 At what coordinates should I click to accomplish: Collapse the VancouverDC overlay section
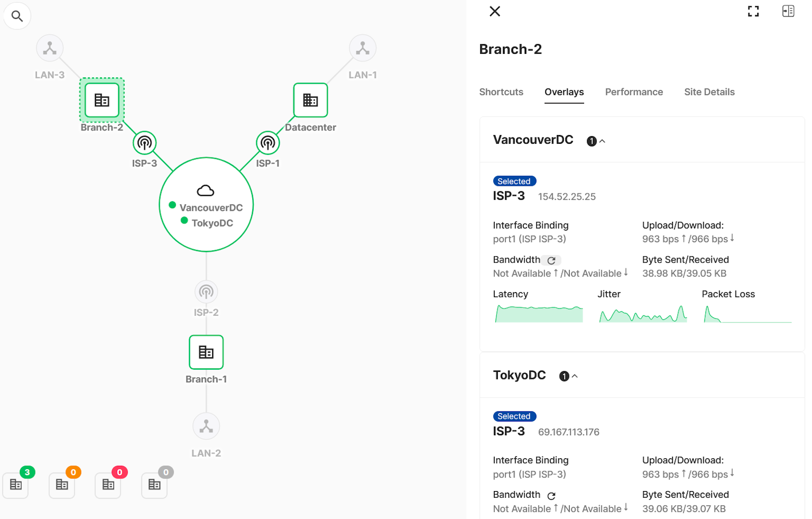click(602, 141)
